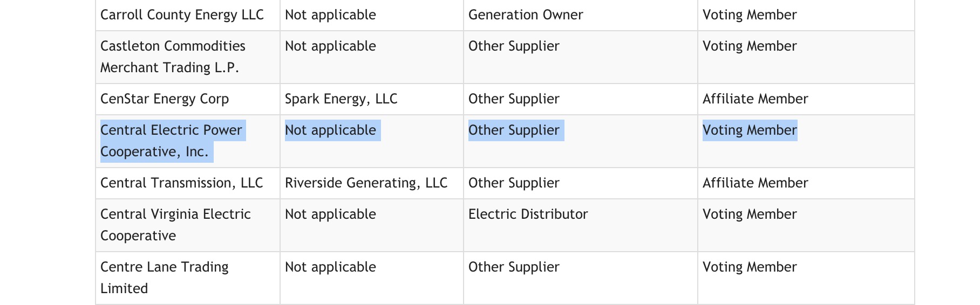
Task: Click Other Supplier in Castleton Commodities row
Action: [514, 46]
